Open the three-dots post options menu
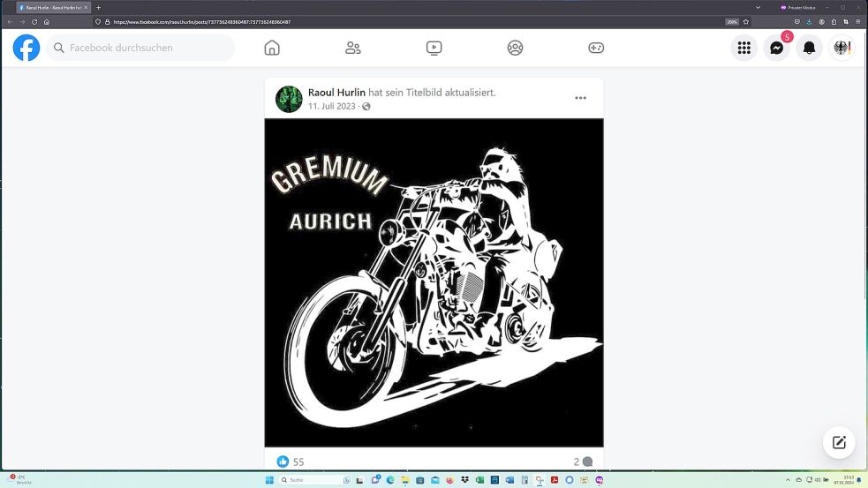 point(580,98)
